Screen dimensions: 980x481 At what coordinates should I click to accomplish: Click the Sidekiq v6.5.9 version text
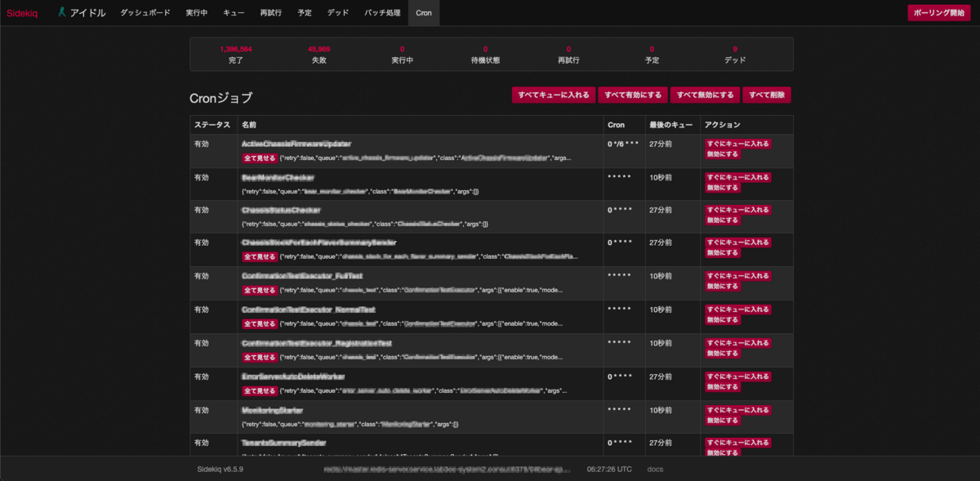click(220, 470)
